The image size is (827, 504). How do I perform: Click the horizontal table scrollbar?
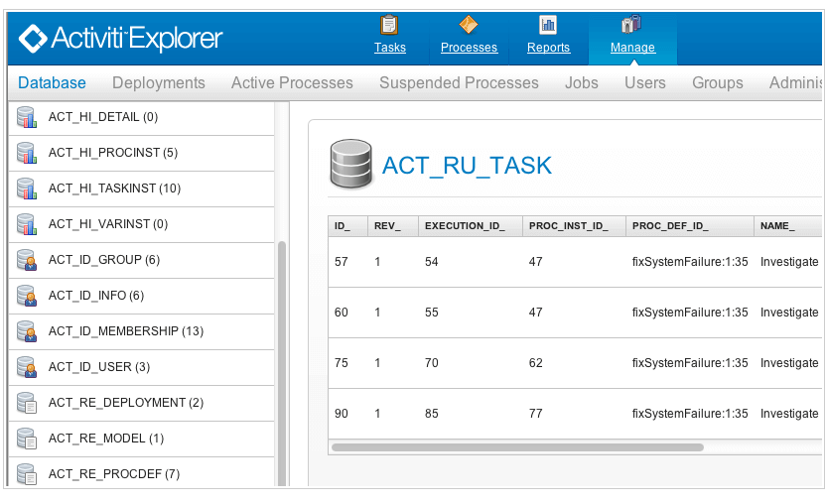pyautogui.click(x=517, y=447)
